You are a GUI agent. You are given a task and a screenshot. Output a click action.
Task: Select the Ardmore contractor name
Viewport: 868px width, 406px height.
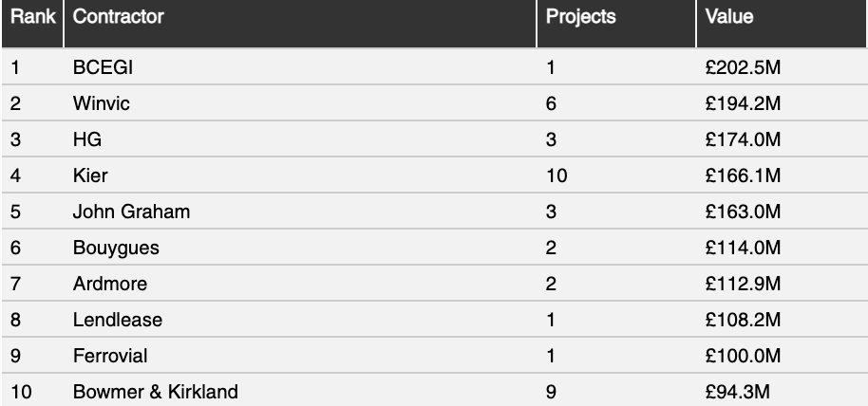click(x=110, y=284)
